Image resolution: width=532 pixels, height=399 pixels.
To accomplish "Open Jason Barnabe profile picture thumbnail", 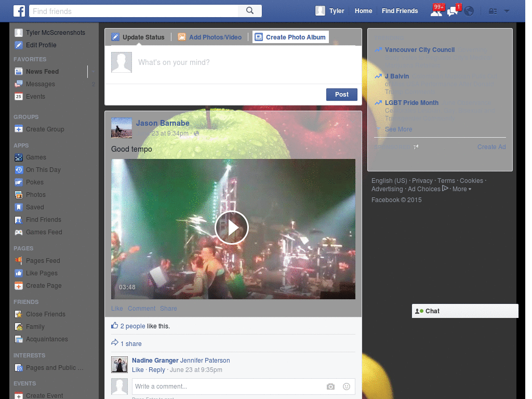I will (122, 128).
